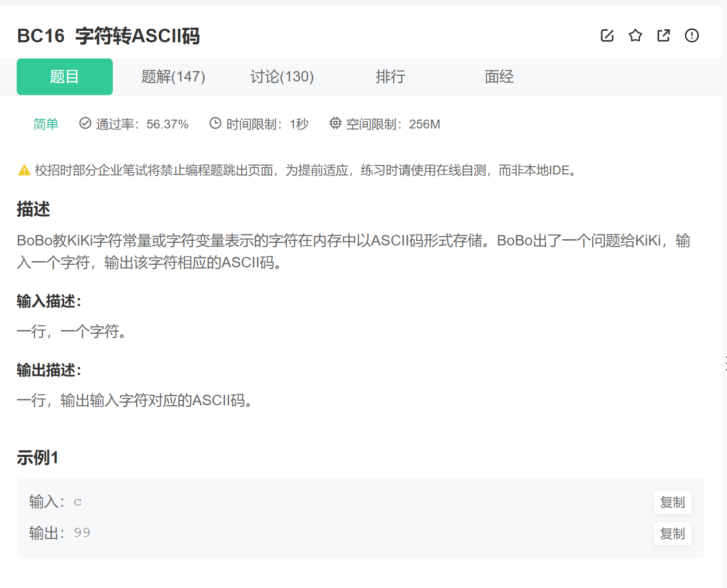Click the 简单 difficulty label
Viewport: 727px width, 588px height.
point(46,124)
